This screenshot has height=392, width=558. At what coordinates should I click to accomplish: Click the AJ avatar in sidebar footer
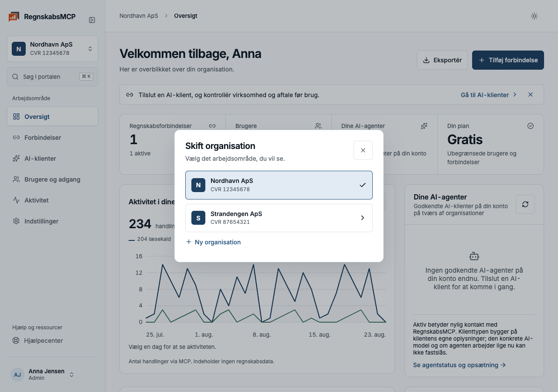tap(17, 375)
